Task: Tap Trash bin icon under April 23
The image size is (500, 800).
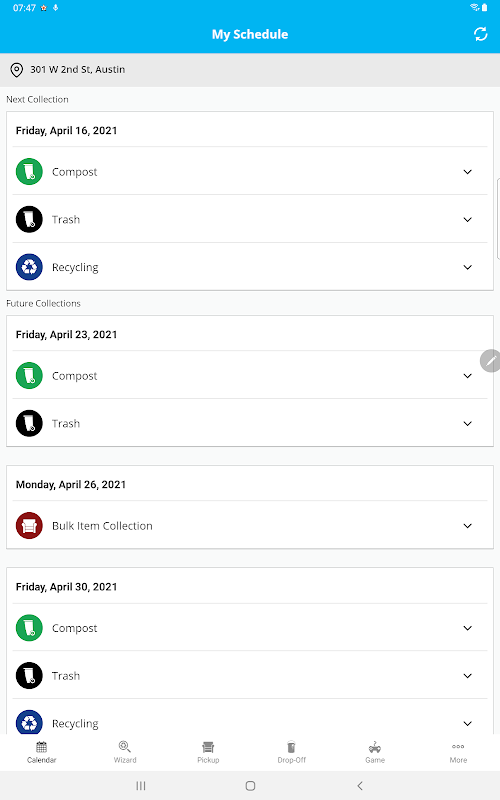Action: pos(29,423)
